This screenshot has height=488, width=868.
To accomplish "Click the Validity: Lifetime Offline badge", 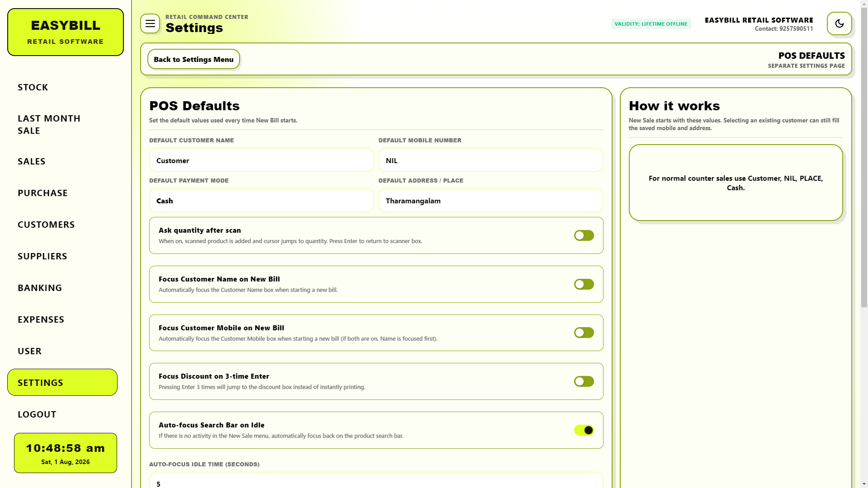I will [x=651, y=24].
